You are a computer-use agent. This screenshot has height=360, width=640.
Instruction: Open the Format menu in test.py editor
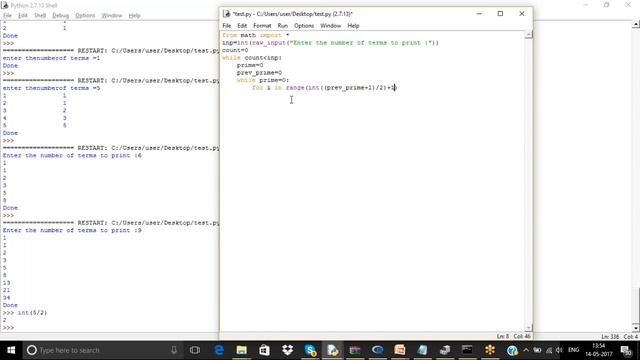262,26
